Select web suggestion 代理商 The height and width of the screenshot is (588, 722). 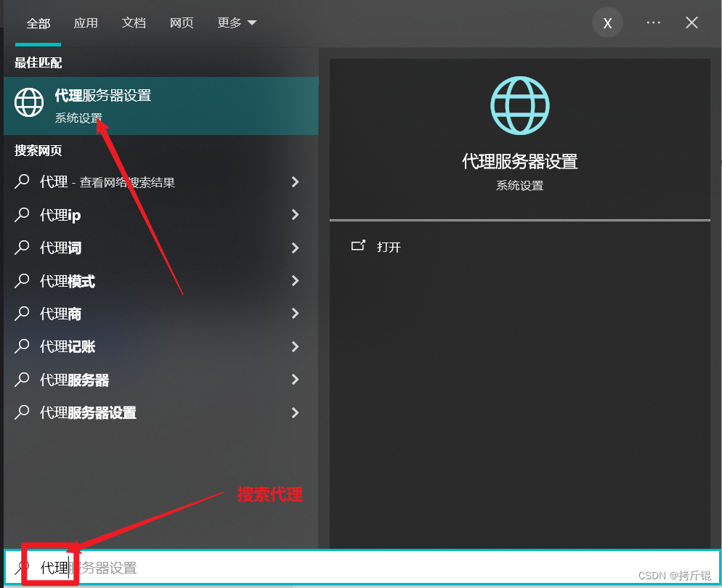coord(161,314)
